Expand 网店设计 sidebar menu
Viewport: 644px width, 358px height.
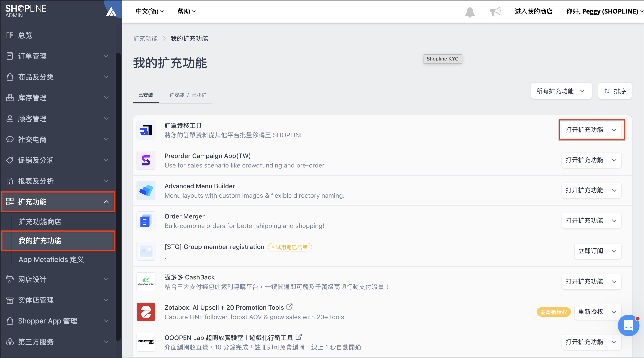(58, 279)
